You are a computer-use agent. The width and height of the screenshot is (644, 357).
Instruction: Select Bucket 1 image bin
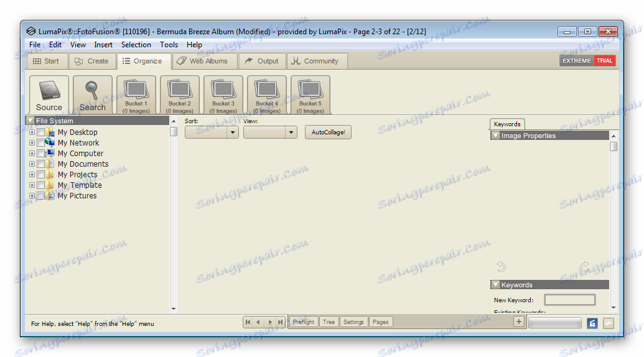coord(136,95)
